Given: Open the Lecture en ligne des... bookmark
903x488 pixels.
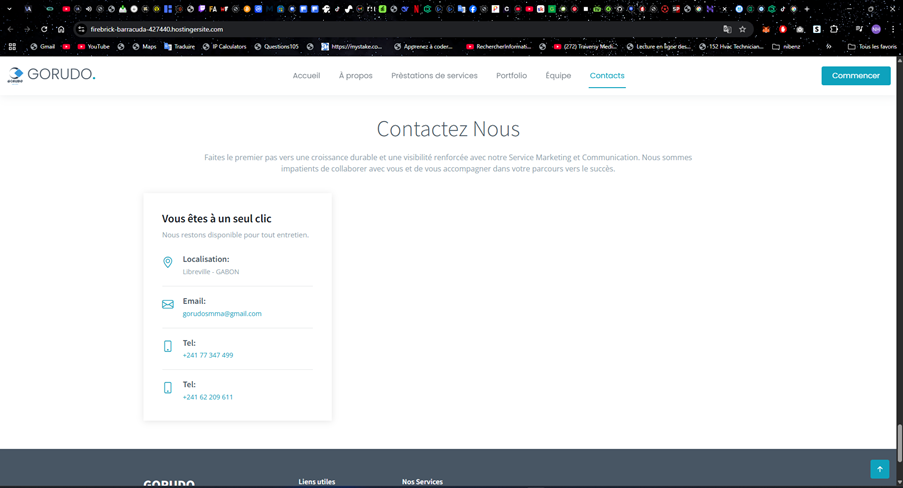Looking at the screenshot, I should (x=658, y=47).
